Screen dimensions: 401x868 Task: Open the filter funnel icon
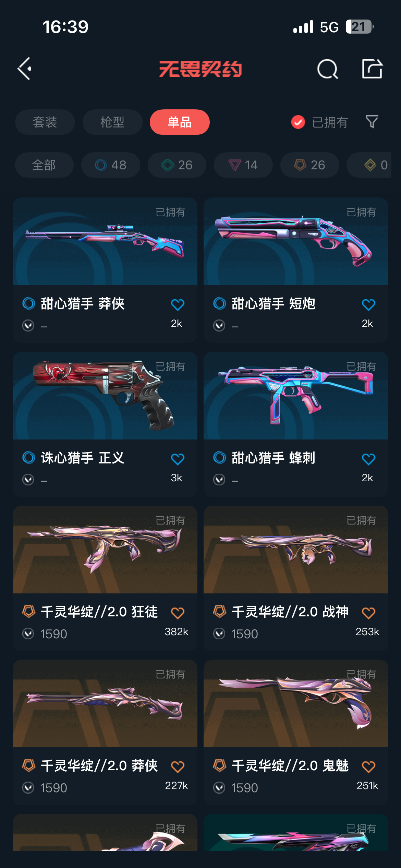pyautogui.click(x=372, y=122)
